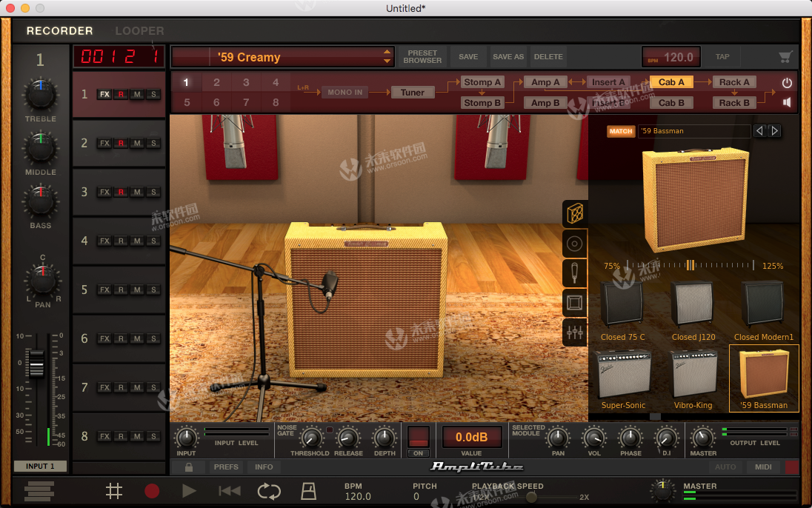Click the playback speed slider

(x=532, y=497)
